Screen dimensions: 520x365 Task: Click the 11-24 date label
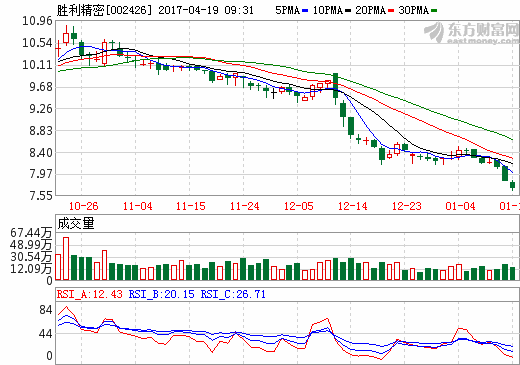(245, 206)
